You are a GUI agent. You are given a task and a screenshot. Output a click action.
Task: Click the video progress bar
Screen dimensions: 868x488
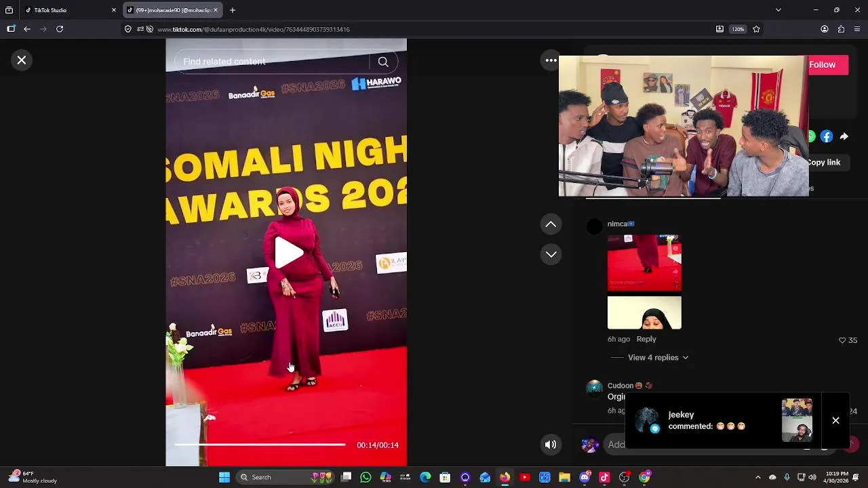(260, 445)
